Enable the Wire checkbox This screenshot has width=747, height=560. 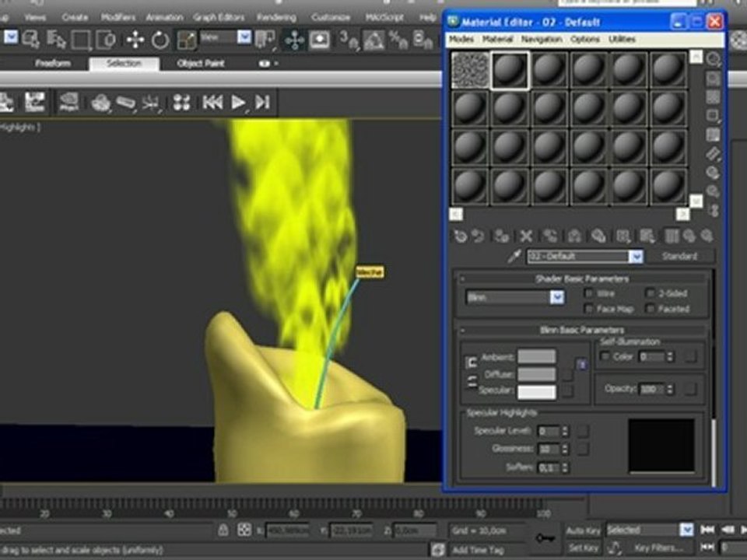pyautogui.click(x=589, y=293)
